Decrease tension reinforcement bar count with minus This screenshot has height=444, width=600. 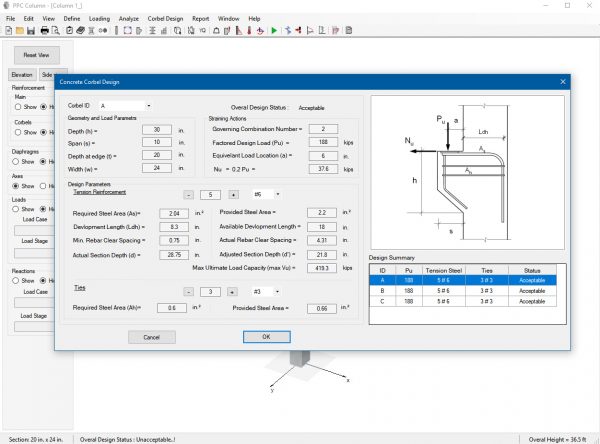tap(189, 194)
